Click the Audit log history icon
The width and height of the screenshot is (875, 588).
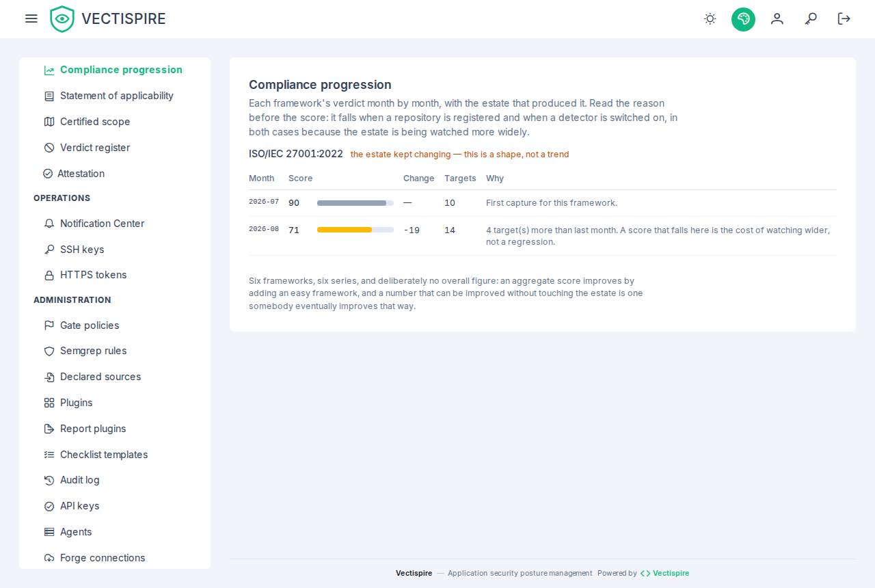click(49, 480)
